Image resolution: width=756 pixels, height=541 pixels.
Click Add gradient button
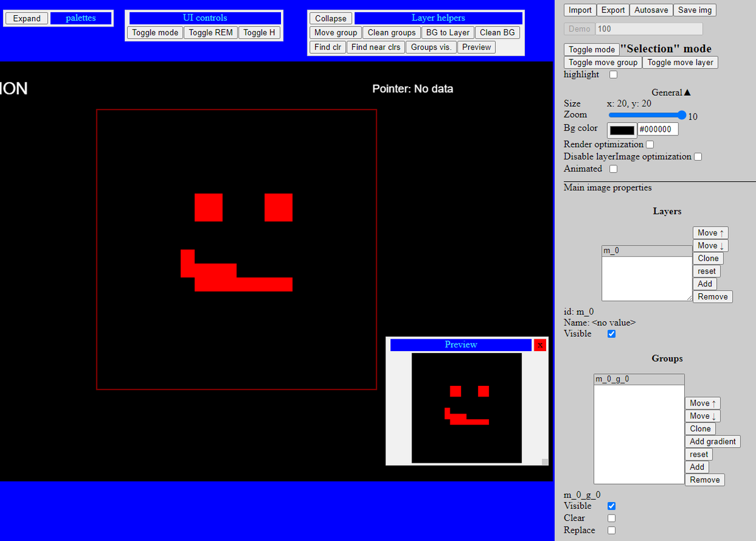coord(713,441)
